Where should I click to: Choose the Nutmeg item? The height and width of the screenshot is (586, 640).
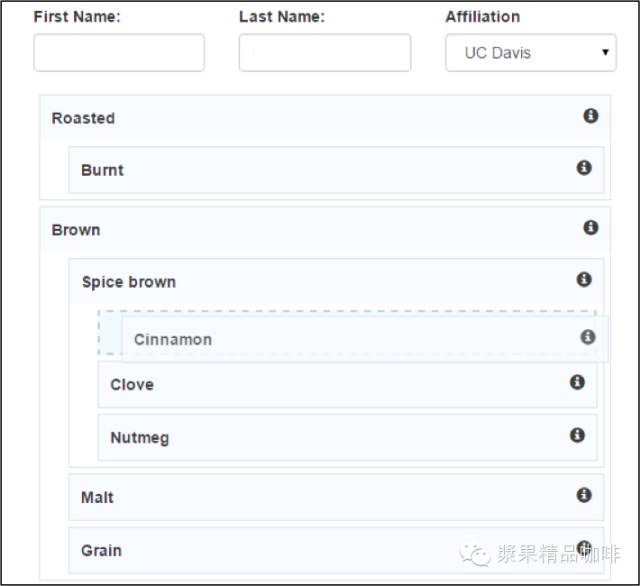tap(347, 437)
